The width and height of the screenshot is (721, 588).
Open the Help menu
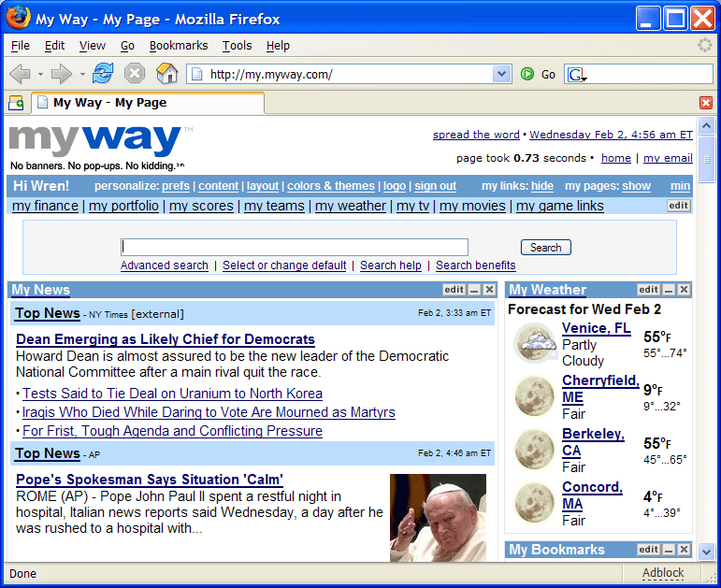click(x=278, y=46)
